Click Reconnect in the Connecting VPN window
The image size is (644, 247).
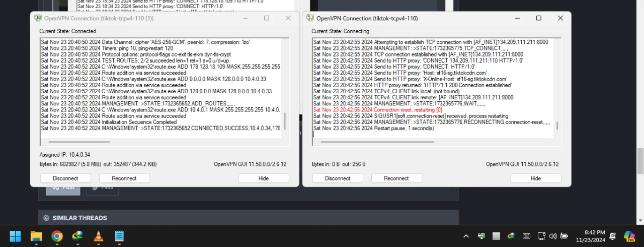point(396,178)
